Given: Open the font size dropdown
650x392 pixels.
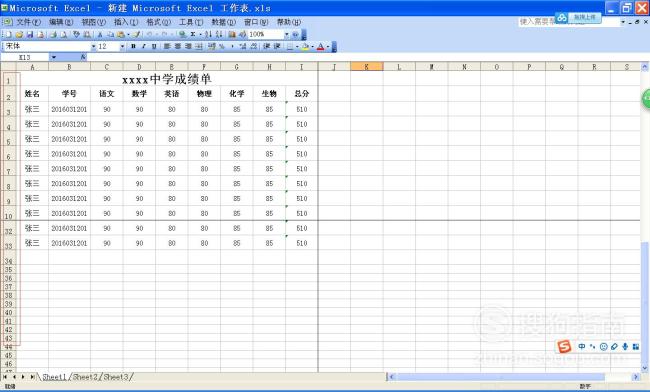Looking at the screenshot, I should click(x=122, y=46).
